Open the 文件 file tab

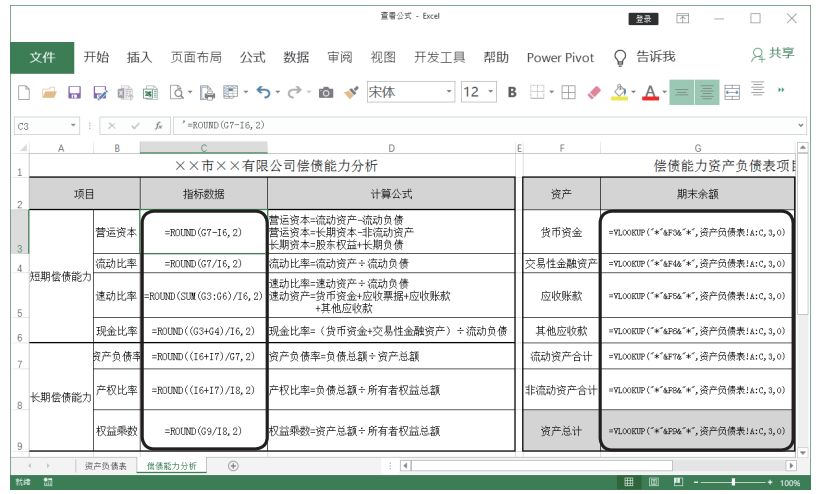[42, 57]
